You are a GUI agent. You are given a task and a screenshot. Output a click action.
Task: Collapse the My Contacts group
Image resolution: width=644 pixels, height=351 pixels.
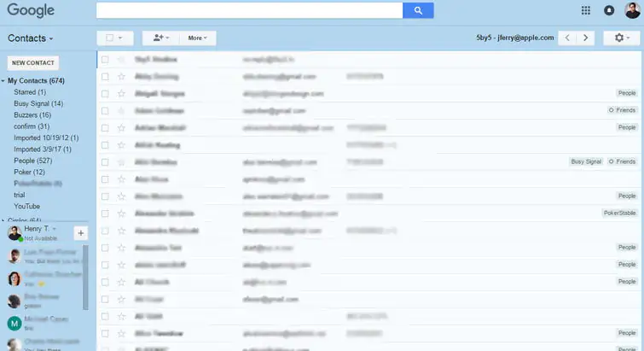pyautogui.click(x=3, y=81)
